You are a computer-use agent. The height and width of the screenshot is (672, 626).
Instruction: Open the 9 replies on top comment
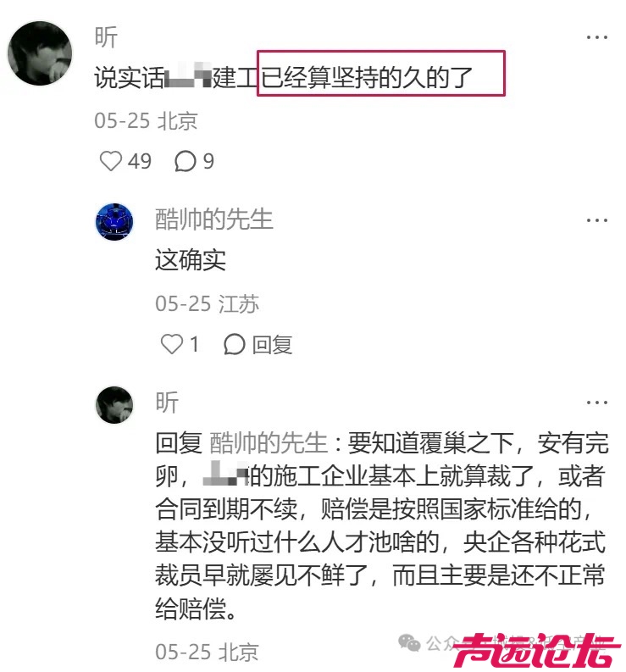coord(195,162)
